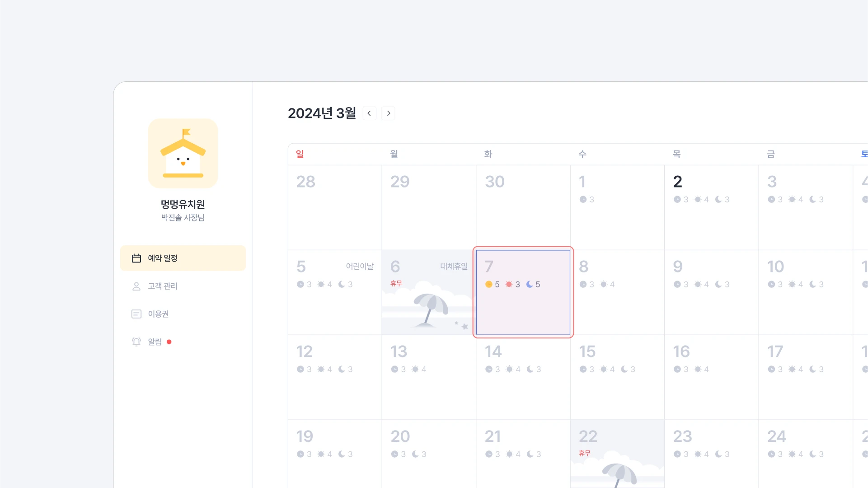Click the calendar icon beside 예약 일정
The image size is (868, 488).
pyautogui.click(x=136, y=258)
